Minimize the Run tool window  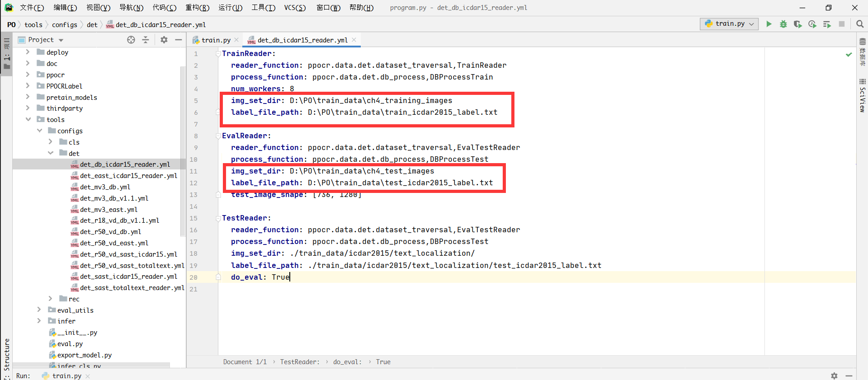pos(849,375)
